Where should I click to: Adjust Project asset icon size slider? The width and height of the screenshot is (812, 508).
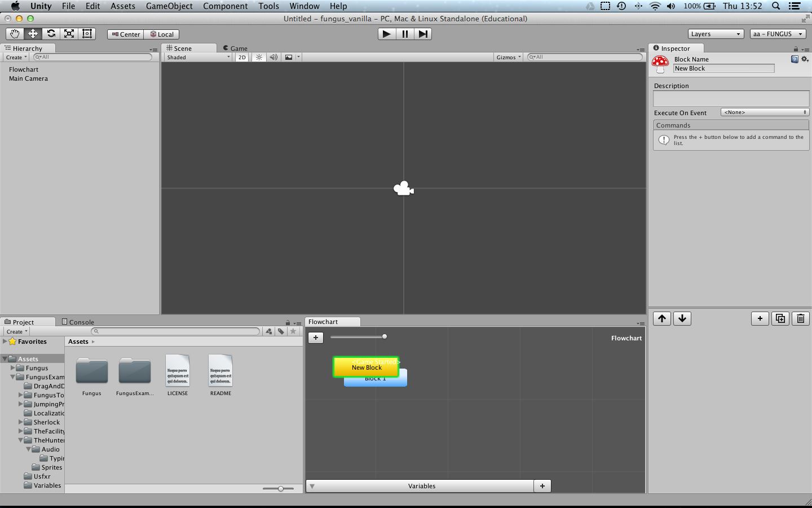point(279,488)
